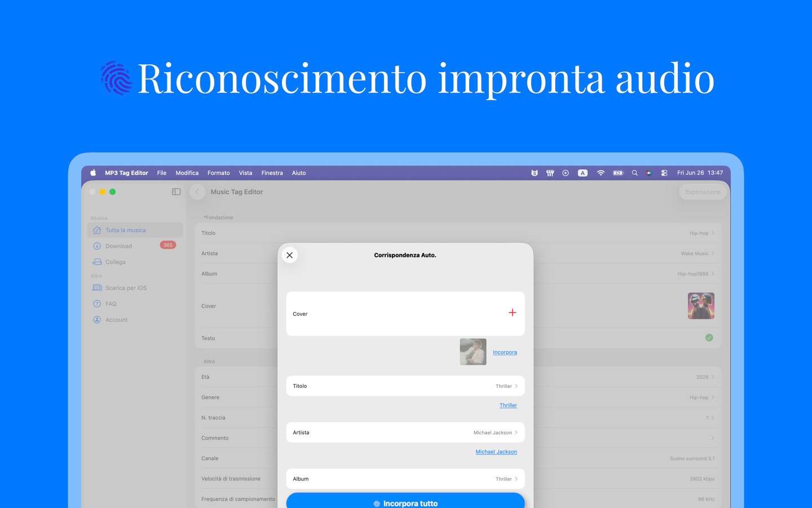Open the Finestra menu
Viewport: 812px width, 508px height.
click(272, 173)
